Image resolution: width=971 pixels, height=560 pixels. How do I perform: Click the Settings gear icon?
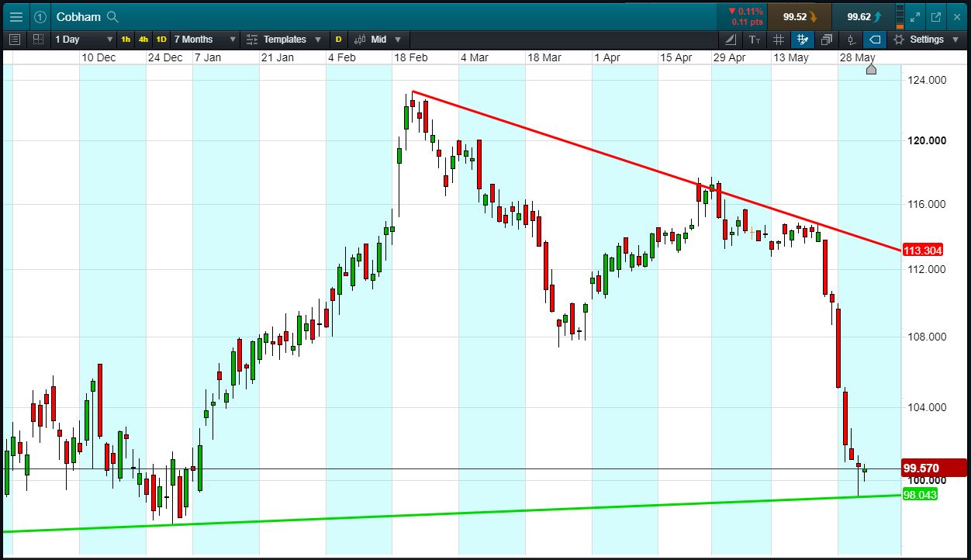pyautogui.click(x=899, y=39)
